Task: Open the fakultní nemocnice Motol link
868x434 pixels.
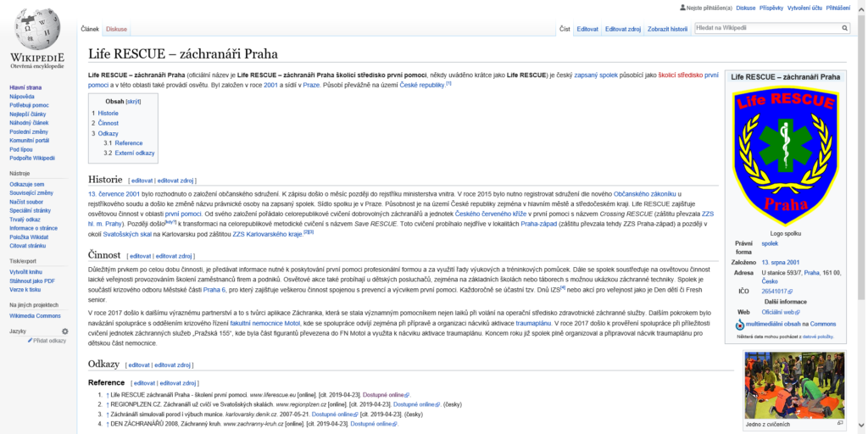Action: [x=265, y=323]
